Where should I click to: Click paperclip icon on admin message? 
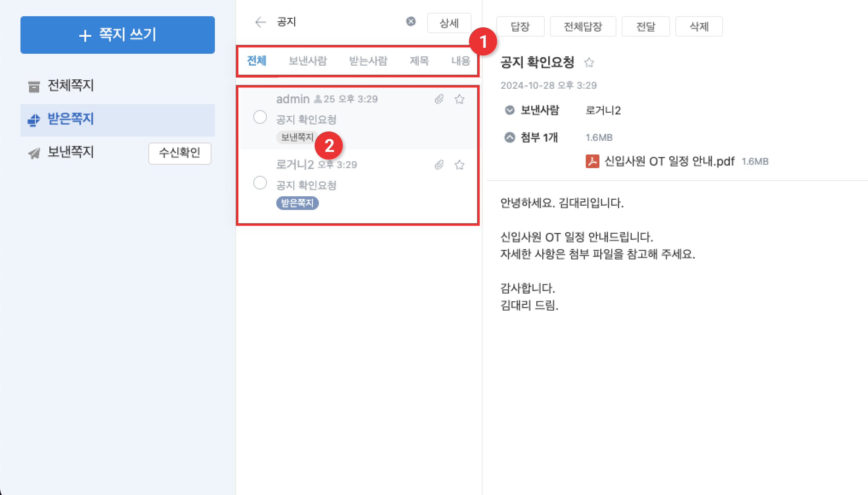[x=439, y=99]
